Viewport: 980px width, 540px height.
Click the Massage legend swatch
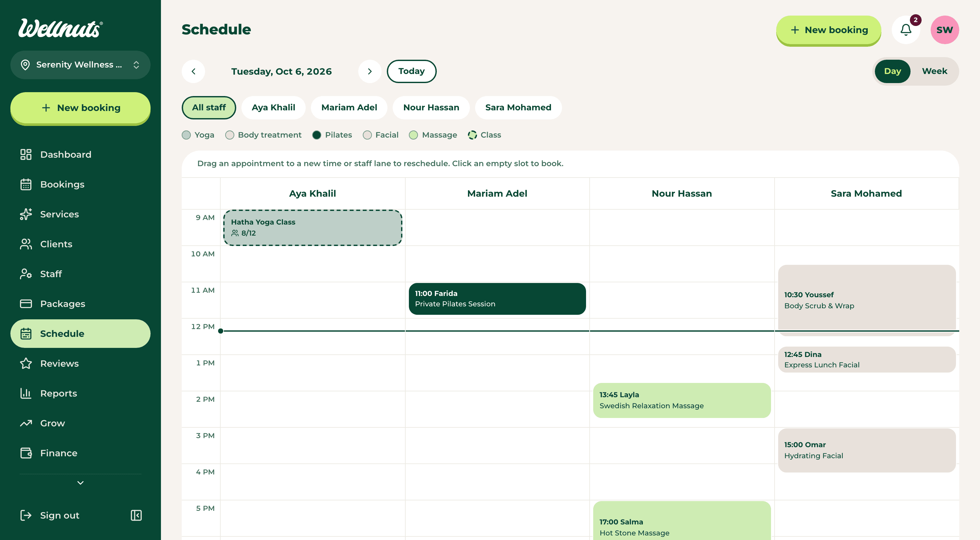point(413,135)
